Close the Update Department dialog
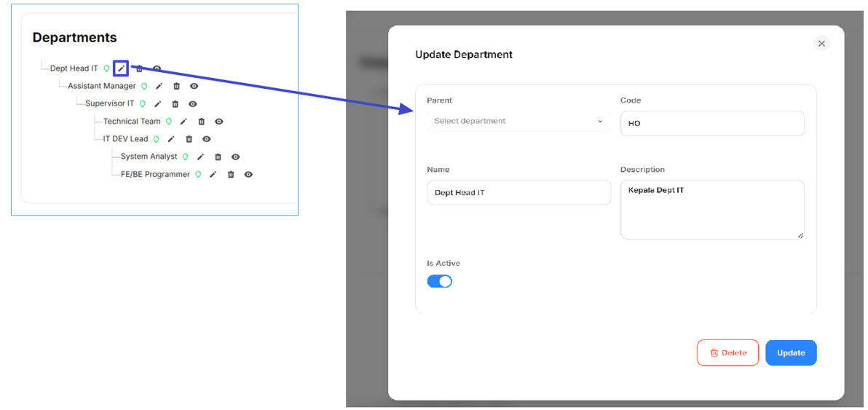Image resolution: width=868 pixels, height=410 pixels. (x=821, y=44)
